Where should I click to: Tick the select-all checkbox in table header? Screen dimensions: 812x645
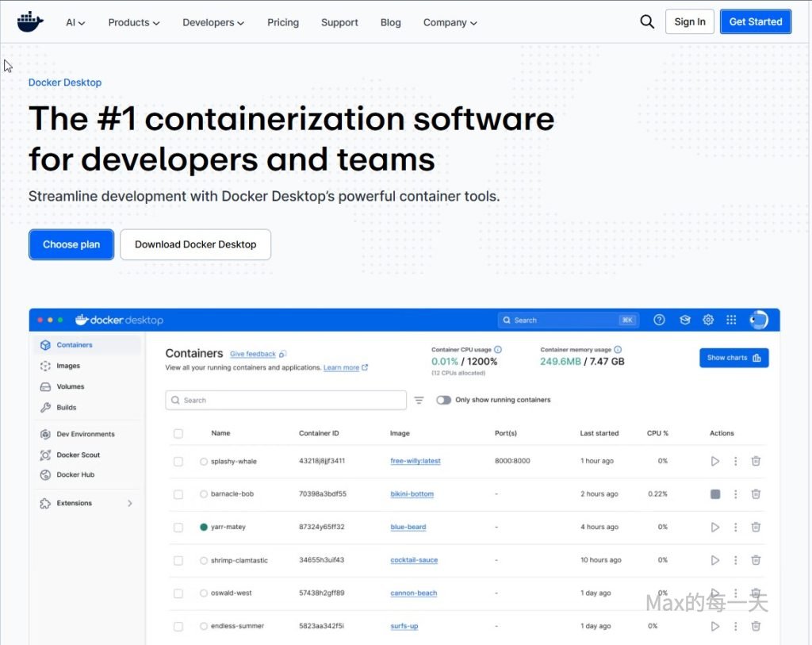click(178, 433)
